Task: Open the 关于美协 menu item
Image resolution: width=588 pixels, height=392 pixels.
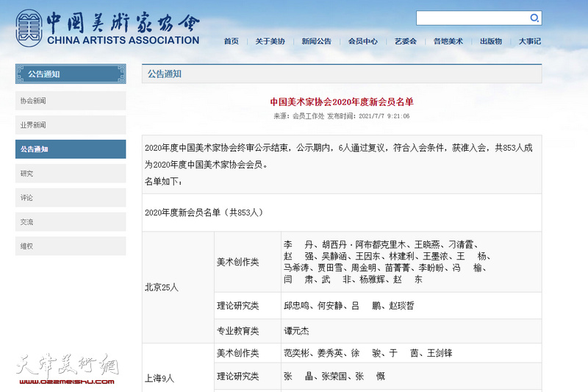Action: coord(270,41)
